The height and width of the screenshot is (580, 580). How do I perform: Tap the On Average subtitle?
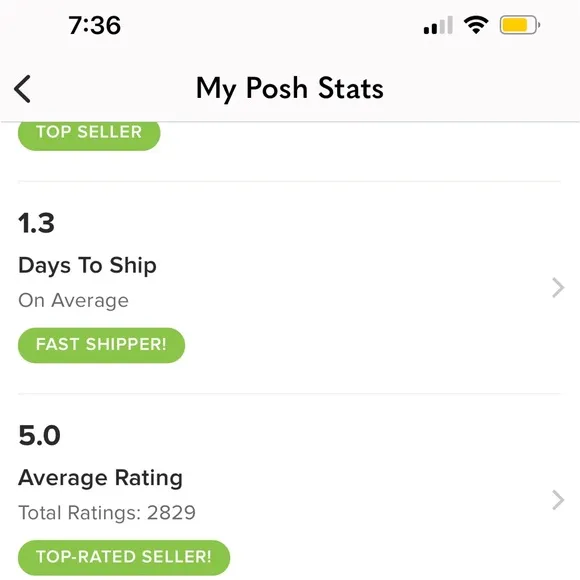74,300
